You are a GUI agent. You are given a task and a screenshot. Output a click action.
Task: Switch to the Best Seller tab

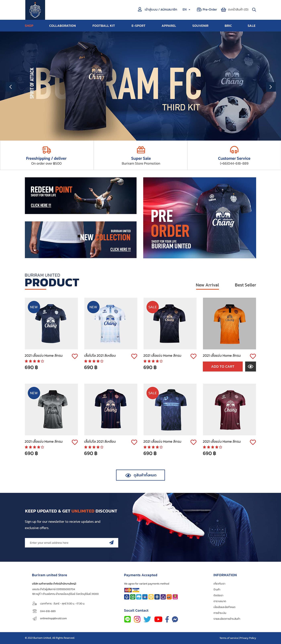coord(245,285)
